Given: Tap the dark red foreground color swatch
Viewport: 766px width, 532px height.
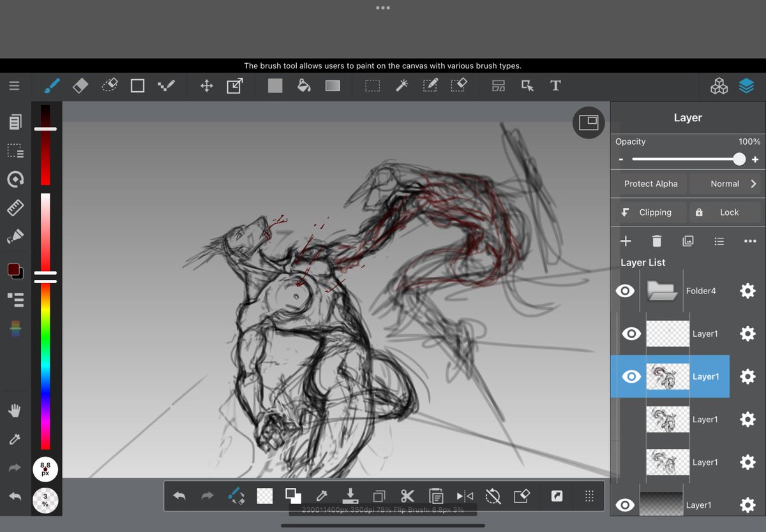Looking at the screenshot, I should click(x=13, y=270).
